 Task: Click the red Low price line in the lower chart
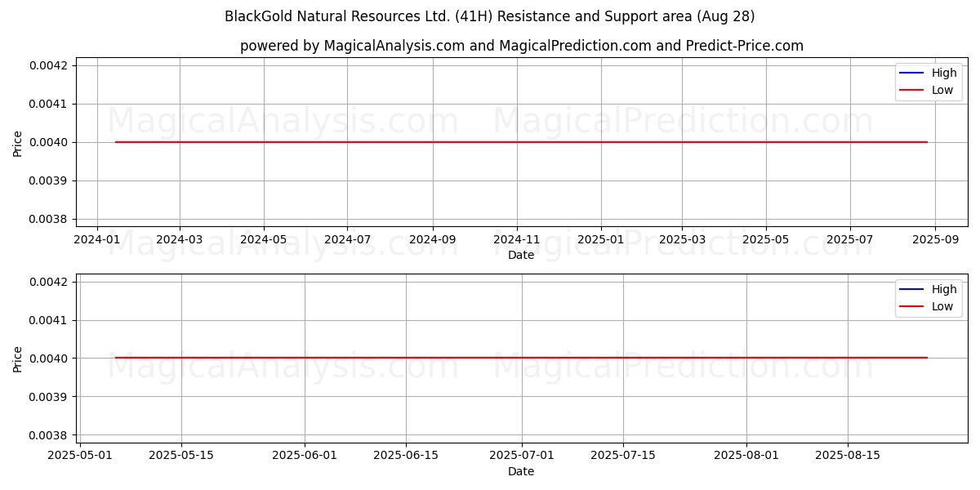521,358
